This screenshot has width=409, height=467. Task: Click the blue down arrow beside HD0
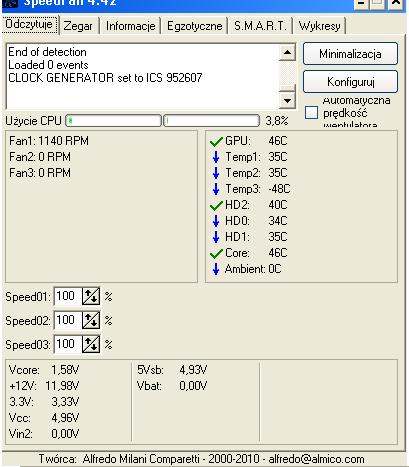click(x=216, y=221)
